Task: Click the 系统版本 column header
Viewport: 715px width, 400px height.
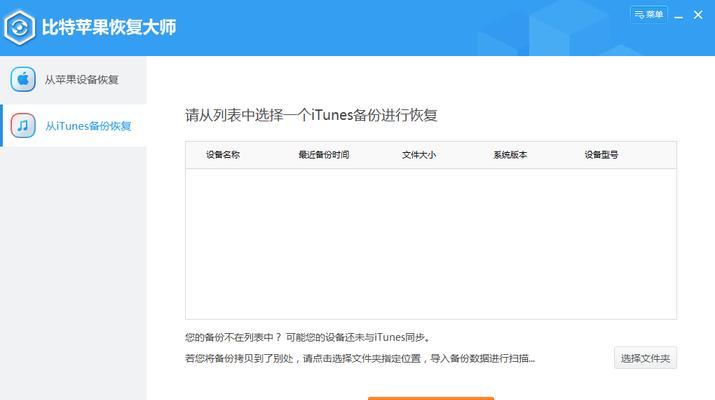Action: (510, 155)
